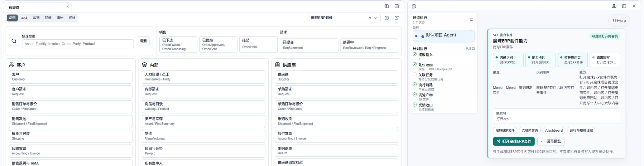Screen dimensions: 644x166
Task: Open 商品与目录 Catalog card
Action: pyautogui.click(x=203, y=107)
